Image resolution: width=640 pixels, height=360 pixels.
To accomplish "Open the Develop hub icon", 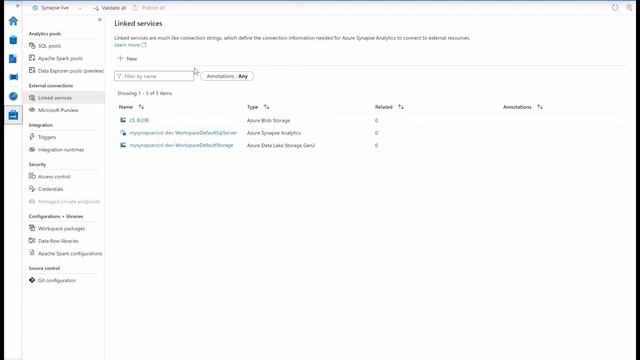I will tap(13, 58).
